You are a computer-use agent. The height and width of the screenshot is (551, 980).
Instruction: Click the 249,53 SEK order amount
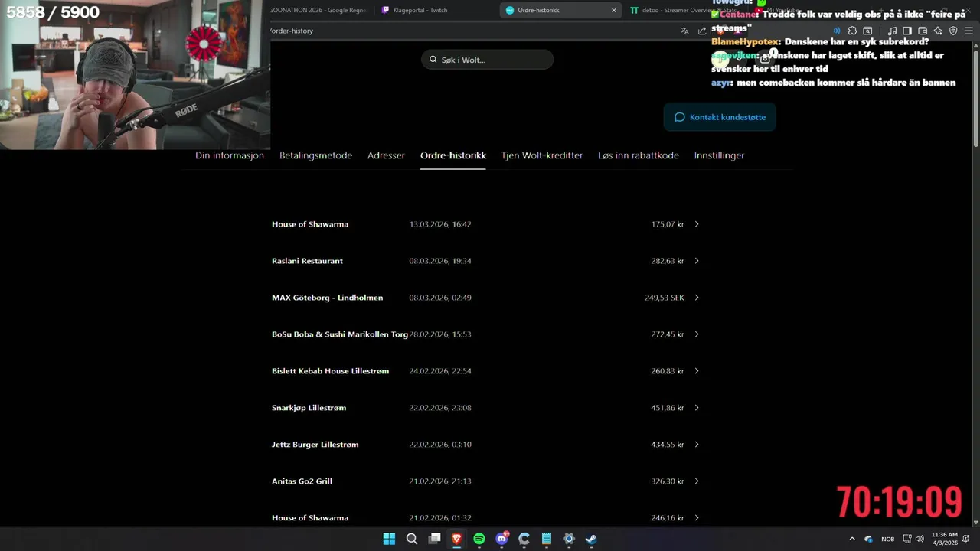click(665, 298)
